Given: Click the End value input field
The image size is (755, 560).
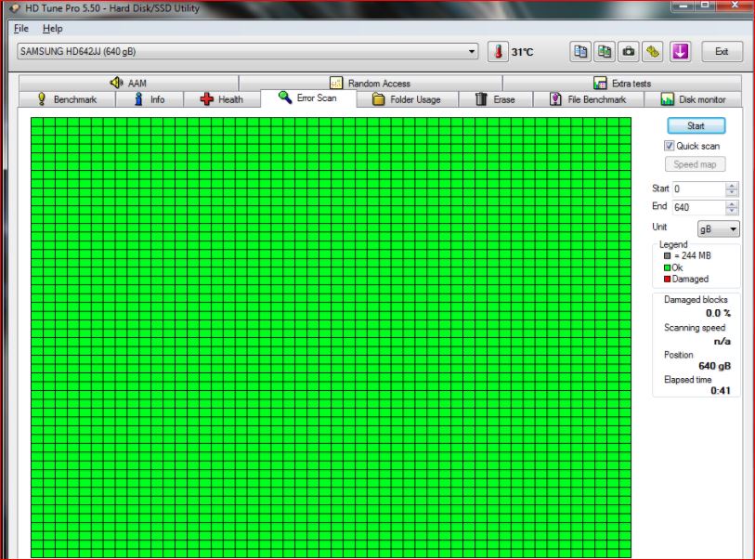Looking at the screenshot, I should [x=699, y=207].
